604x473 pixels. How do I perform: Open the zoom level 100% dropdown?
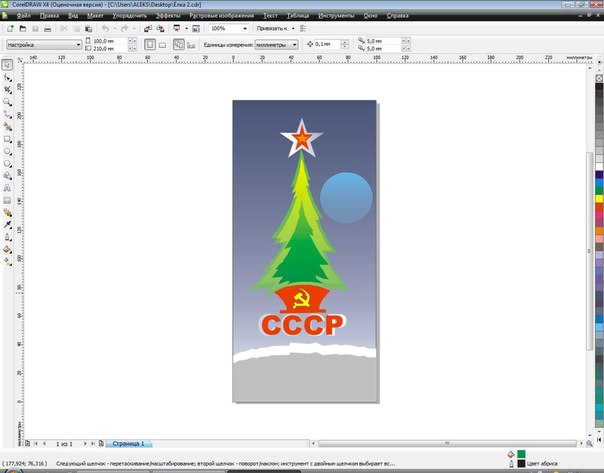[245, 29]
